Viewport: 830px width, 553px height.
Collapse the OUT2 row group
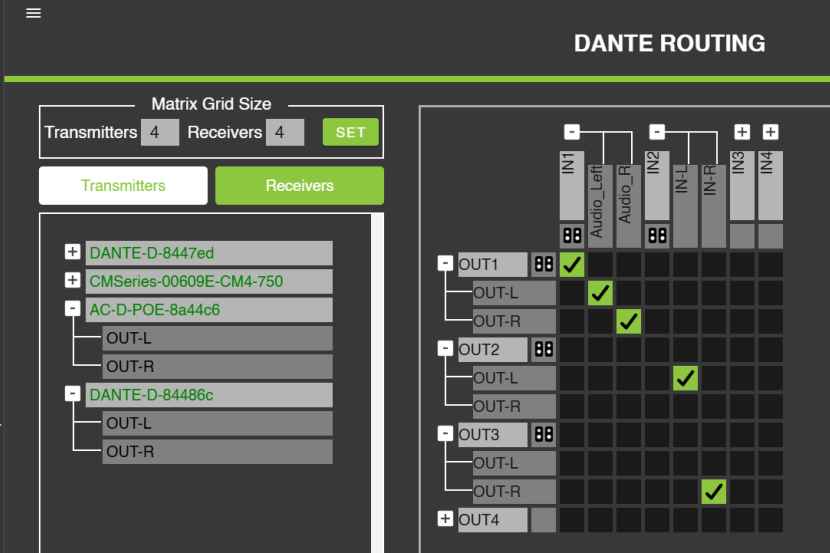tap(445, 348)
